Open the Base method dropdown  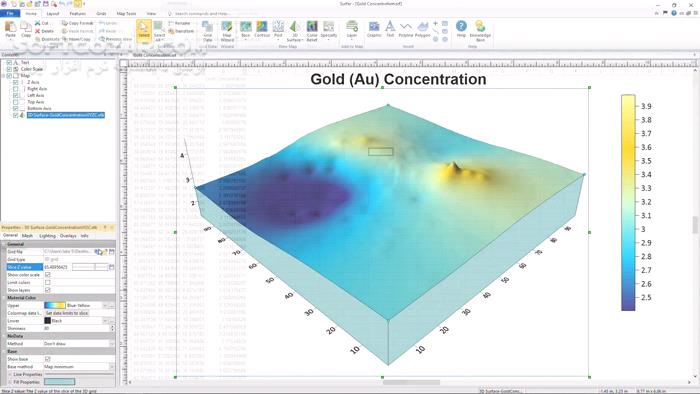112,366
